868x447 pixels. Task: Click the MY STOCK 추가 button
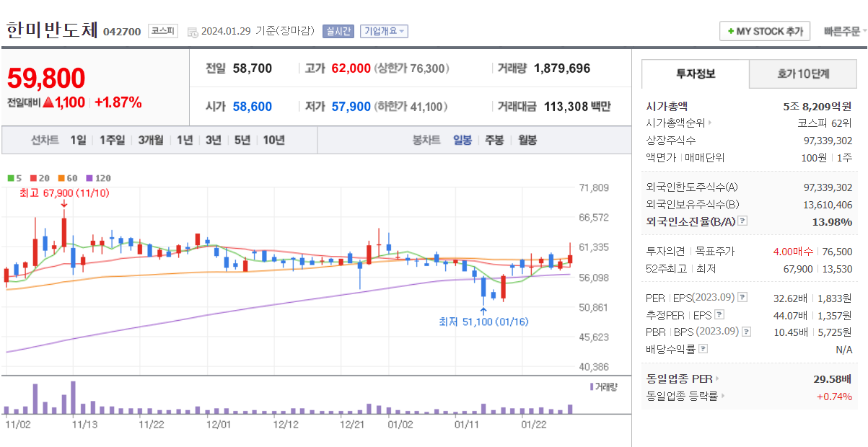click(765, 32)
